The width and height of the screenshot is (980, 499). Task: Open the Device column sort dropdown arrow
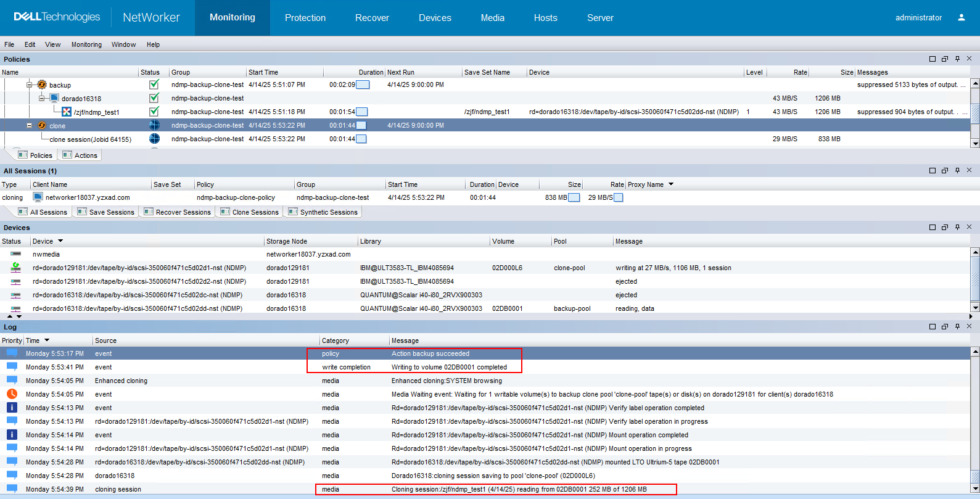tap(60, 241)
